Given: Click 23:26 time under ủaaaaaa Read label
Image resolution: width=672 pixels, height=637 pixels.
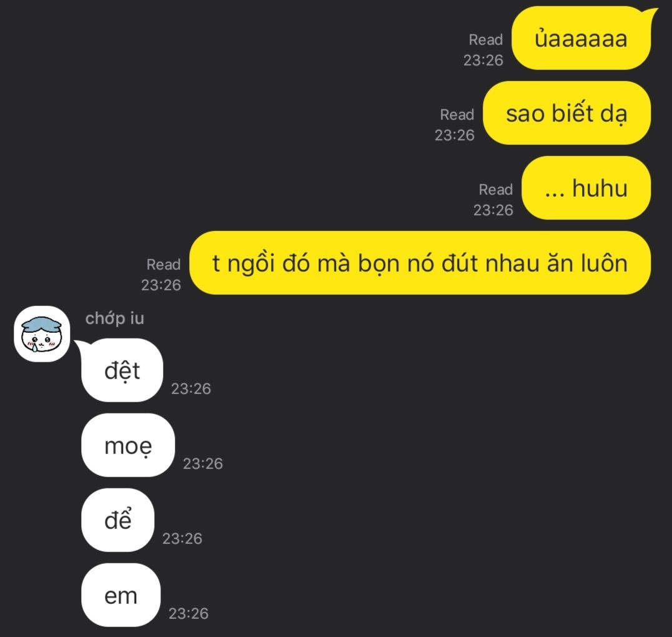Looking at the screenshot, I should (483, 60).
